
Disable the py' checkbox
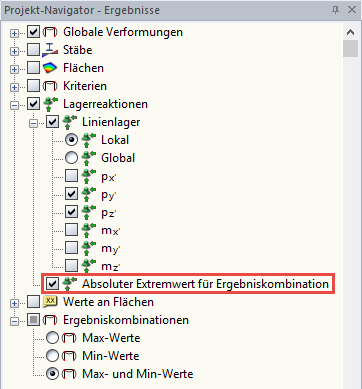pyautogui.click(x=71, y=193)
